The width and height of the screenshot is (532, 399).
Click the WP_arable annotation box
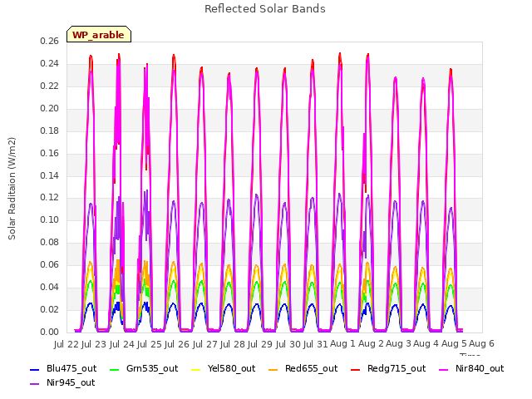(99, 34)
